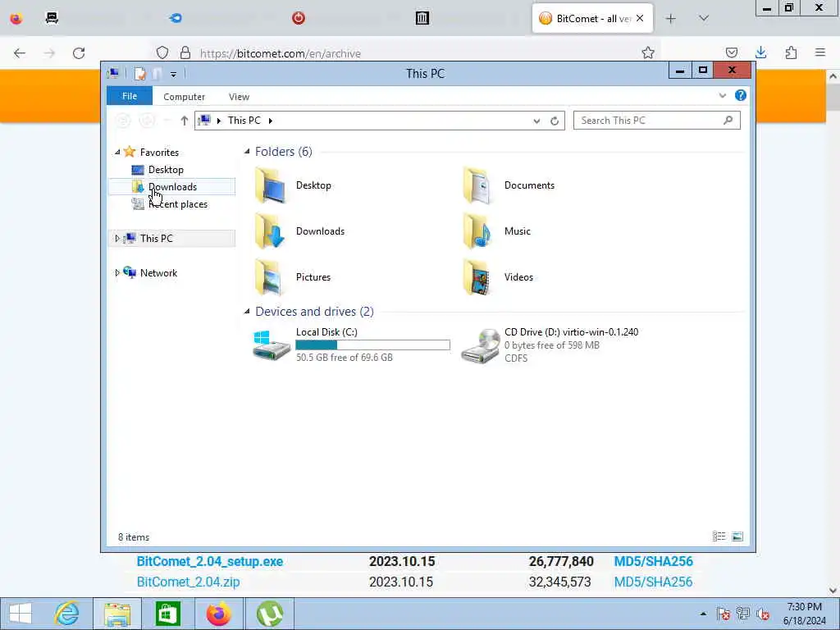Collapse the Favorites tree node
Screen dimensions: 840x630
tap(117, 152)
